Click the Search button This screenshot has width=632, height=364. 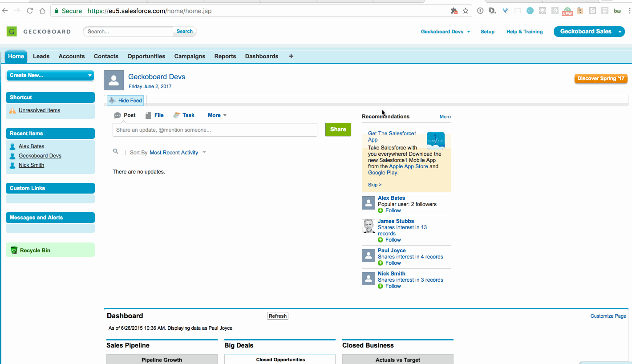(185, 32)
